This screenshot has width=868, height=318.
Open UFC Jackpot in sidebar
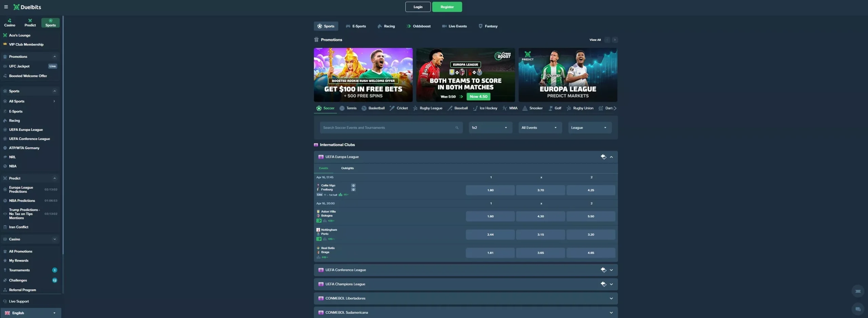click(x=30, y=66)
